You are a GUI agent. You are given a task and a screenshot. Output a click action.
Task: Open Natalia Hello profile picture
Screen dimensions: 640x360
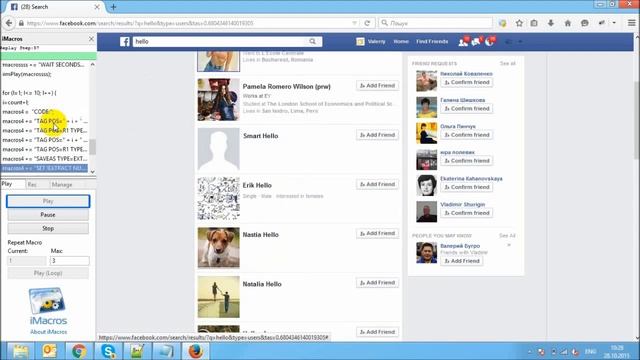point(219,297)
